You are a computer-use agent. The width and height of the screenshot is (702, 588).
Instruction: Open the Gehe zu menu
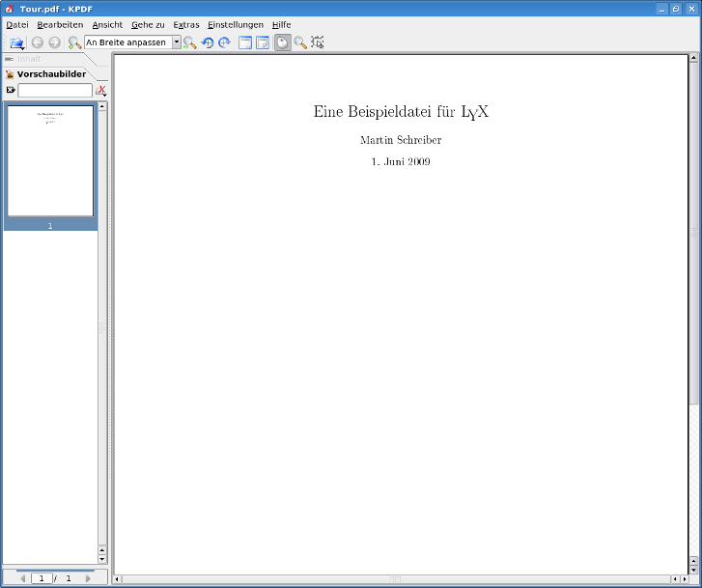click(x=148, y=25)
